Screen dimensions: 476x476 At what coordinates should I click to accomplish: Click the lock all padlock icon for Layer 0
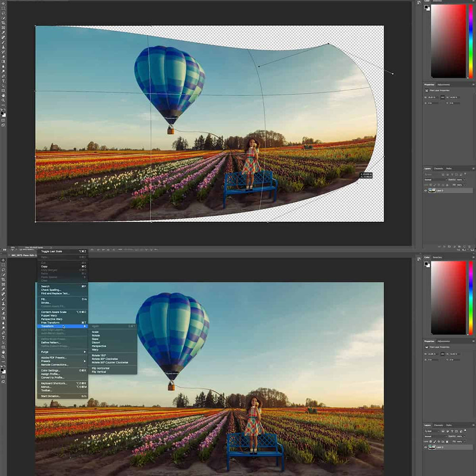point(447,185)
